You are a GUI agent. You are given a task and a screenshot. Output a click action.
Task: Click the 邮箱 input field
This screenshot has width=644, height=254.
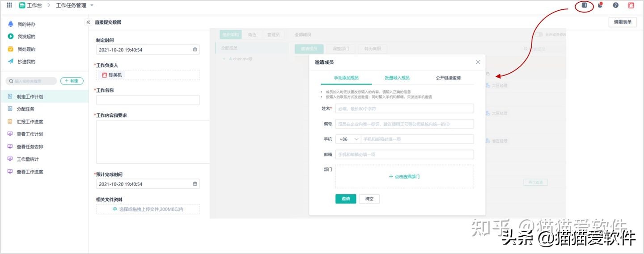[x=404, y=154]
